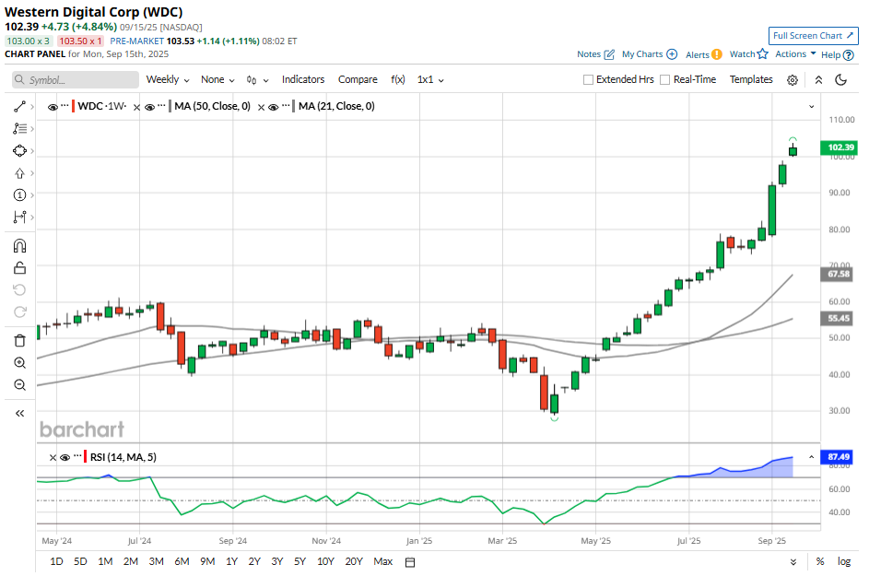Pick the measure range tool

coord(20,217)
